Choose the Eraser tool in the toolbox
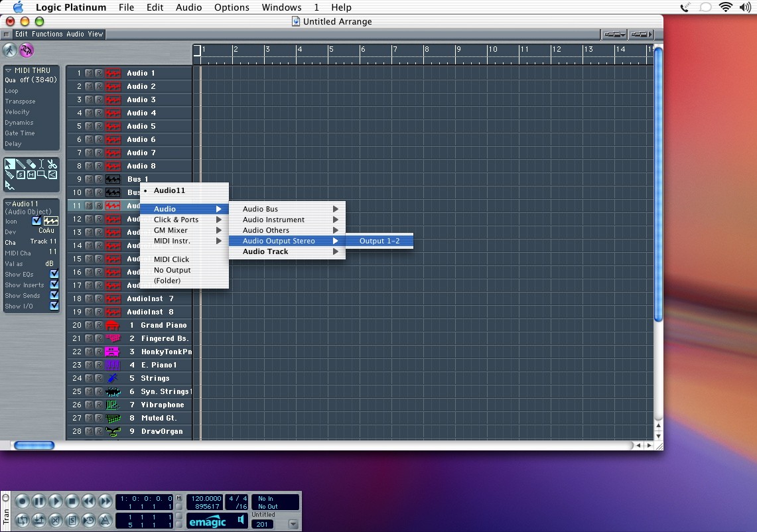Viewport: 757px width, 532px height. (x=31, y=164)
